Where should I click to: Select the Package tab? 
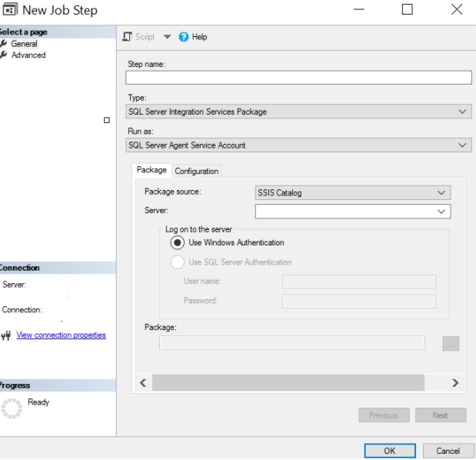point(151,170)
